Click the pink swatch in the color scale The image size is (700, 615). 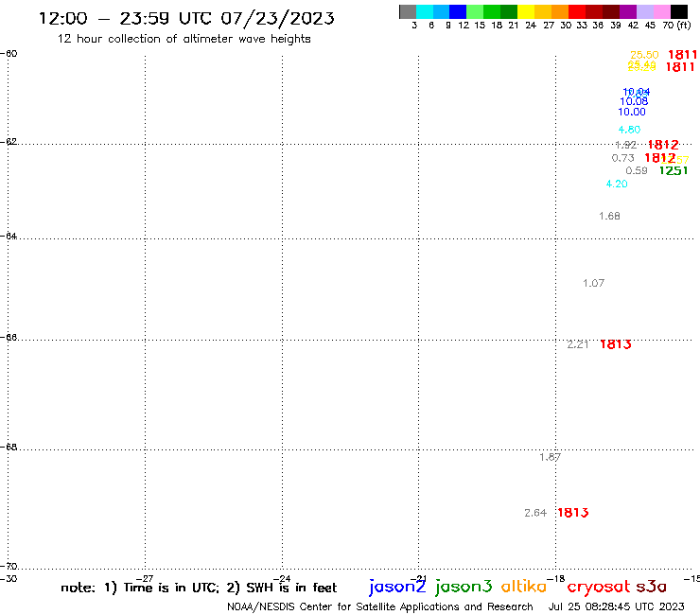662,11
